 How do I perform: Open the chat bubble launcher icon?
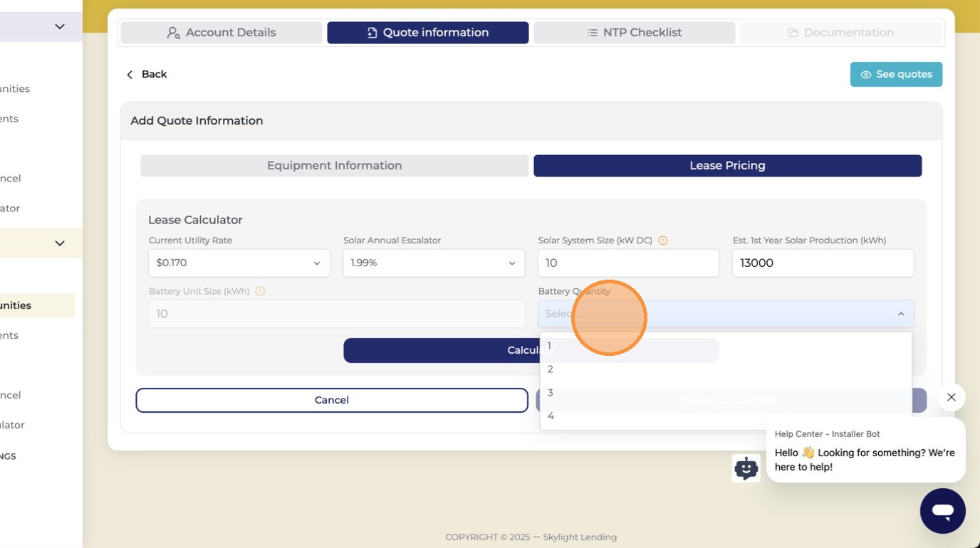coord(942,510)
